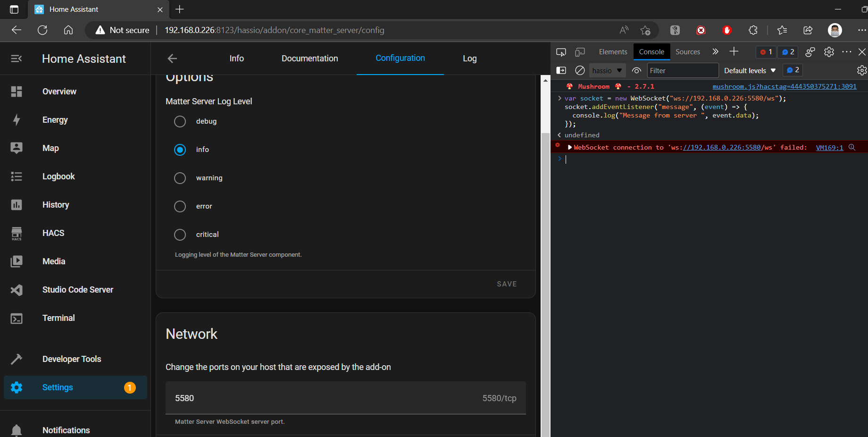
Task: Open the browser Share icon
Action: point(808,30)
